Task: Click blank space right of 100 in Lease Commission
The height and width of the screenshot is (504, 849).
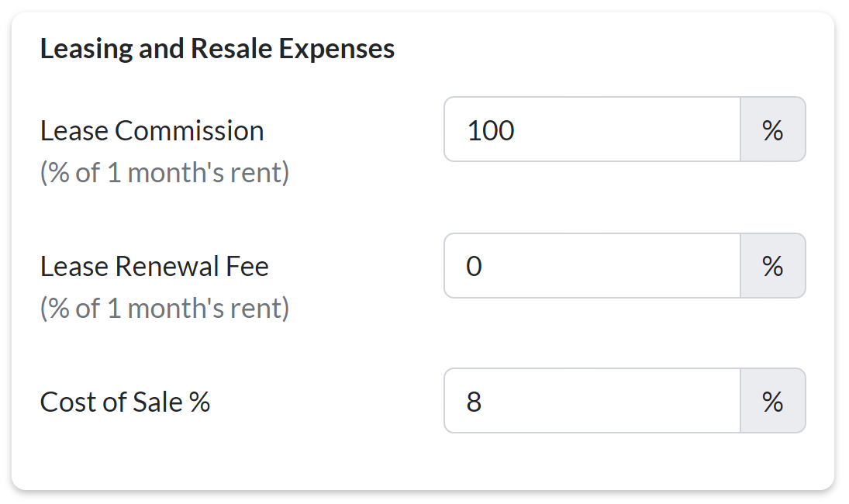Action: pos(636,129)
